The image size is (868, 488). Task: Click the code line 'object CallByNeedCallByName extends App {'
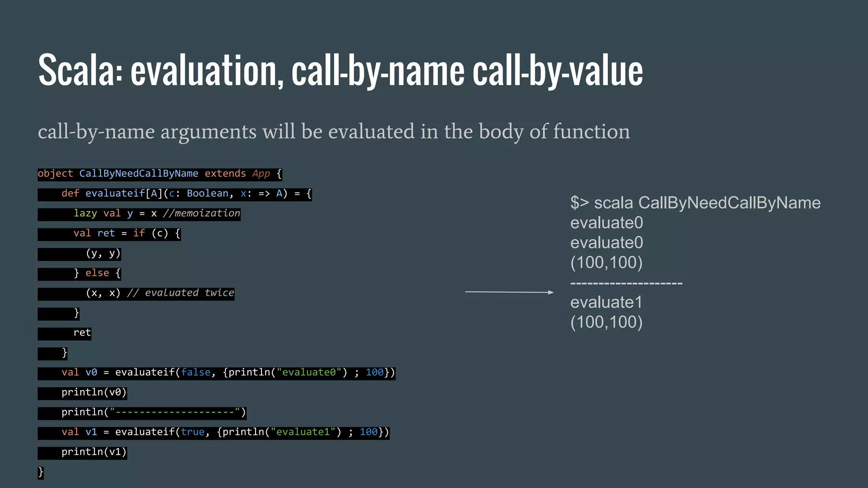160,174
